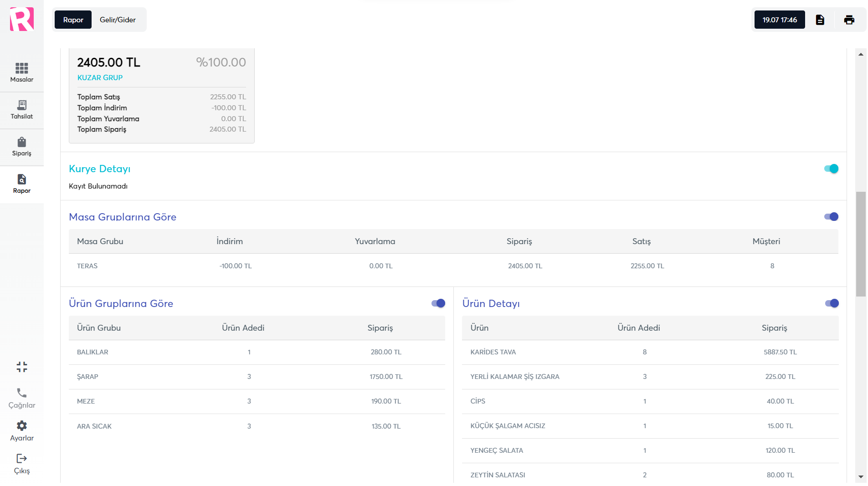Image resolution: width=868 pixels, height=486 pixels.
Task: Toggle the Kurye Detayı section switch
Action: pyautogui.click(x=831, y=169)
